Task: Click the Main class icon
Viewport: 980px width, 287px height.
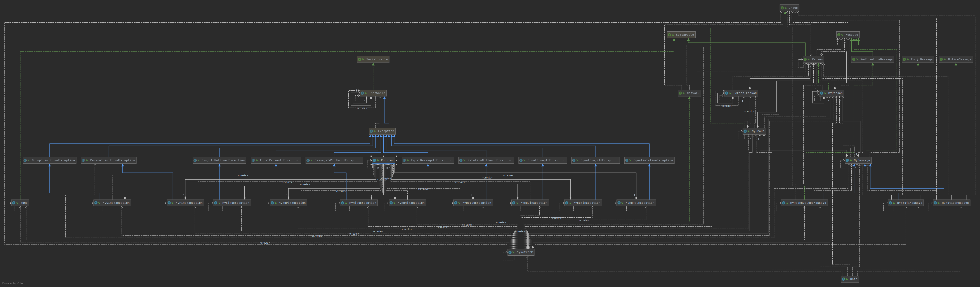Action: tap(843, 279)
